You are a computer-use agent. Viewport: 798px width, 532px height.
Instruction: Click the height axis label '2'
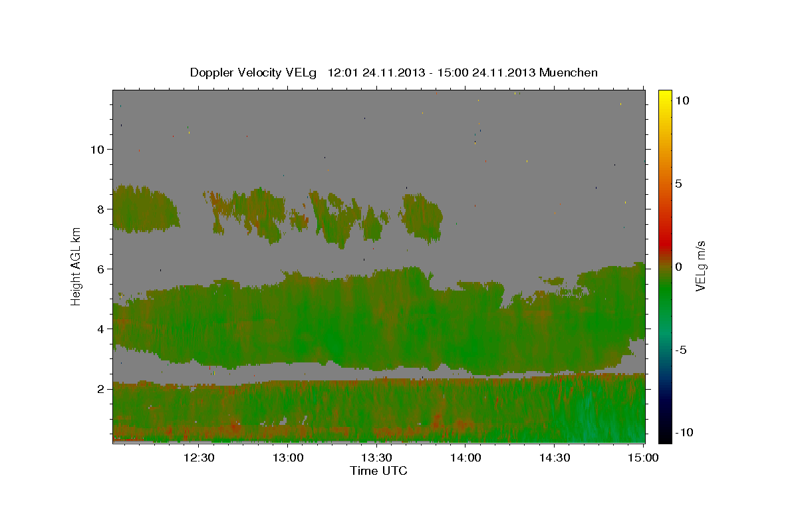click(101, 388)
